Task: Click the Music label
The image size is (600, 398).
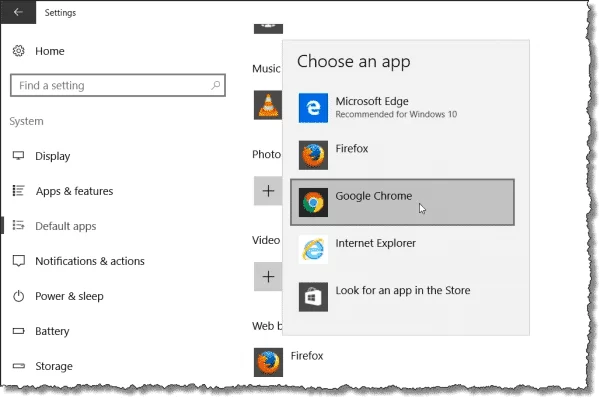Action: pyautogui.click(x=266, y=69)
